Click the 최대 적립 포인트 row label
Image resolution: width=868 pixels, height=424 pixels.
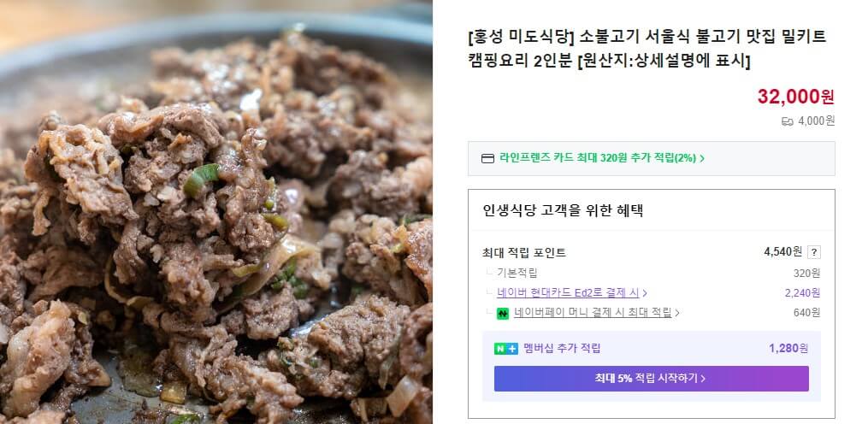(x=524, y=253)
